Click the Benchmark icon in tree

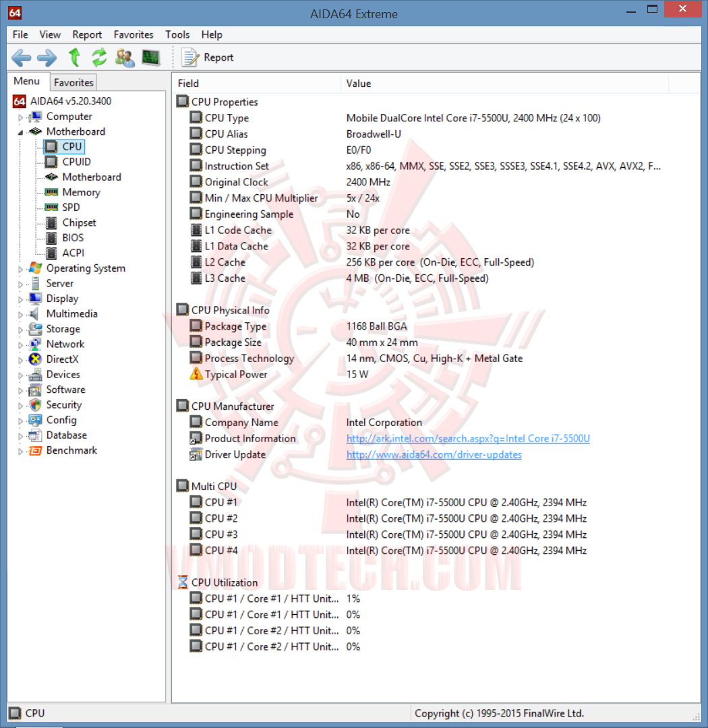click(x=35, y=450)
